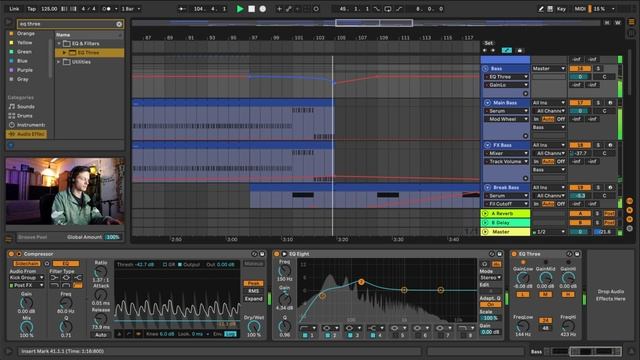Toggle EQ Eight Adaptive Q On

491,305
